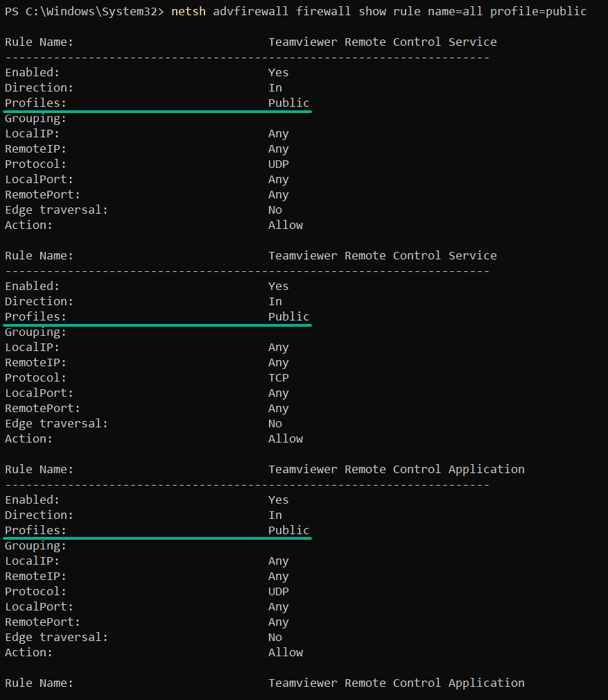Click Edge traversal 'No' in TCP Service rule
The width and height of the screenshot is (608, 700).
point(275,424)
